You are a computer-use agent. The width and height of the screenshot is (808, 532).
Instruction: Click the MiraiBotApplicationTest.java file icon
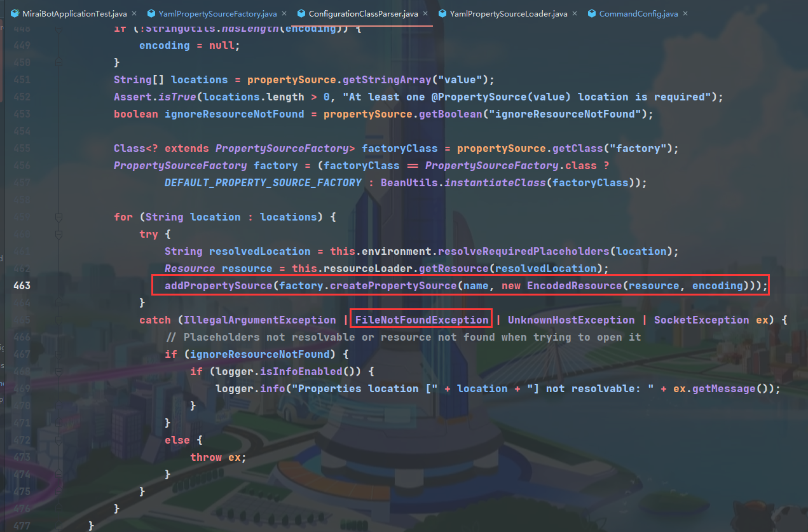[x=14, y=13]
